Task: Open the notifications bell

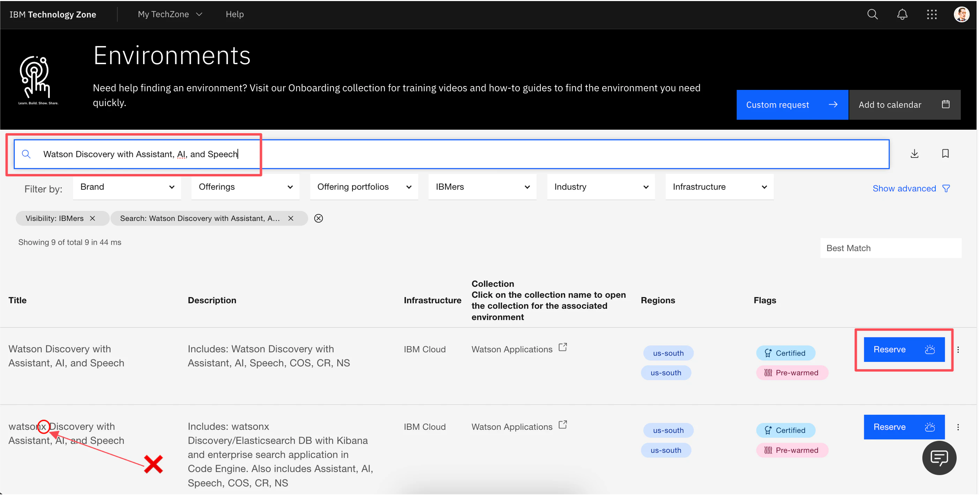Action: 902,14
